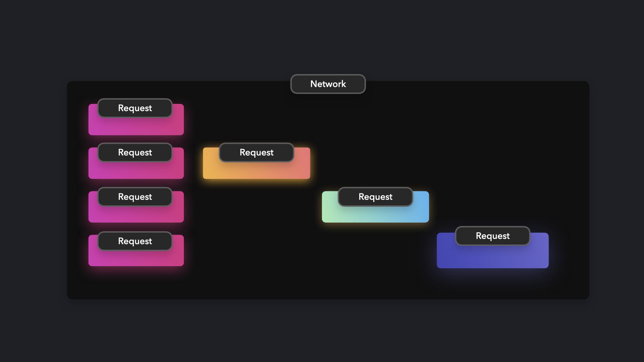Screen dimensions: 644x362
Task: Select the Request label on purple block
Action: (492, 236)
